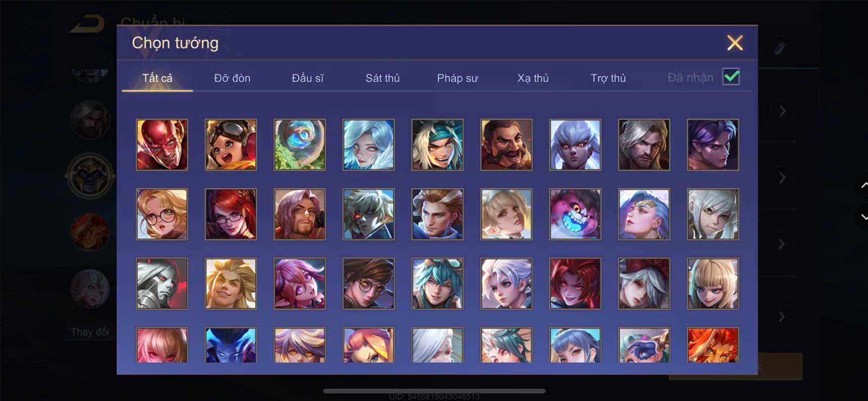Screen dimensions: 868x401
Task: Select the mustached bearded man hero portrait
Action: pyautogui.click(x=506, y=145)
